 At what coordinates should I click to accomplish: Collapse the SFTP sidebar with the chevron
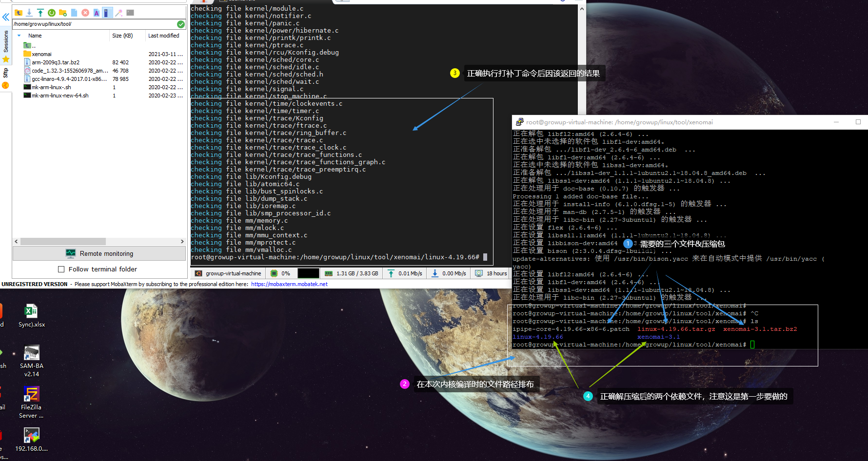point(5,17)
